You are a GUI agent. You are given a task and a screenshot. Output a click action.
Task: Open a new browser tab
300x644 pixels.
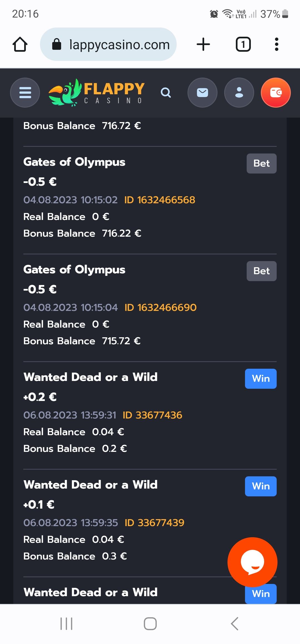[x=203, y=44]
